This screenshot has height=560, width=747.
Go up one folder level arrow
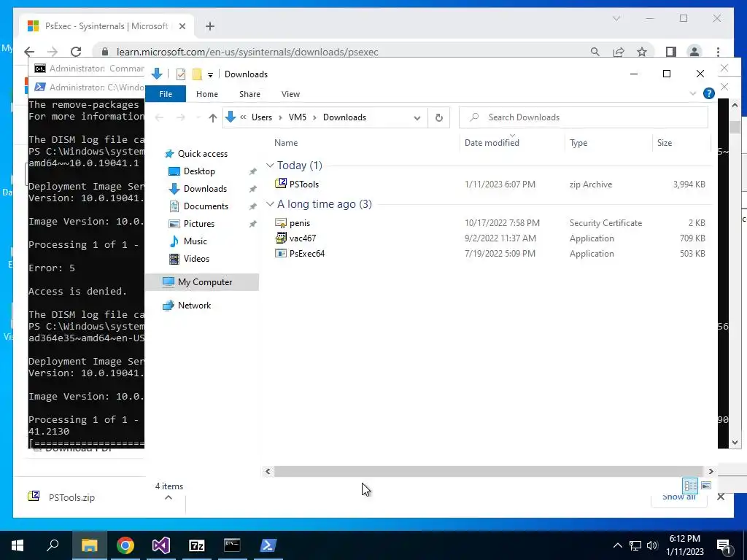point(213,117)
